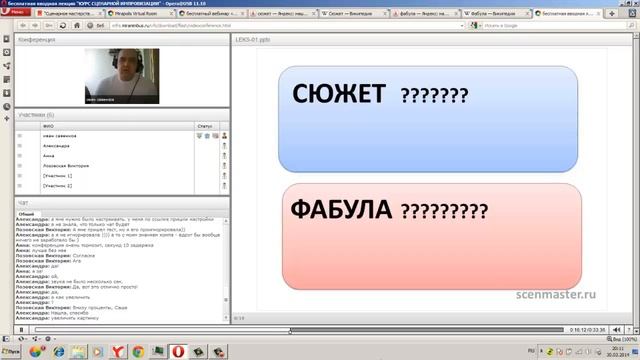Select participant '[Участник 1]' row
Viewport: 640px width, 360px height.
[122, 176]
